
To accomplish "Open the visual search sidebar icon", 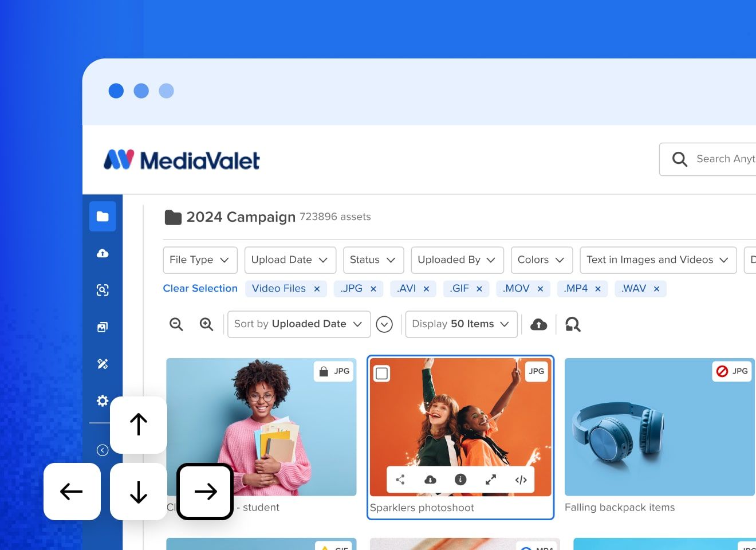I will pyautogui.click(x=103, y=290).
